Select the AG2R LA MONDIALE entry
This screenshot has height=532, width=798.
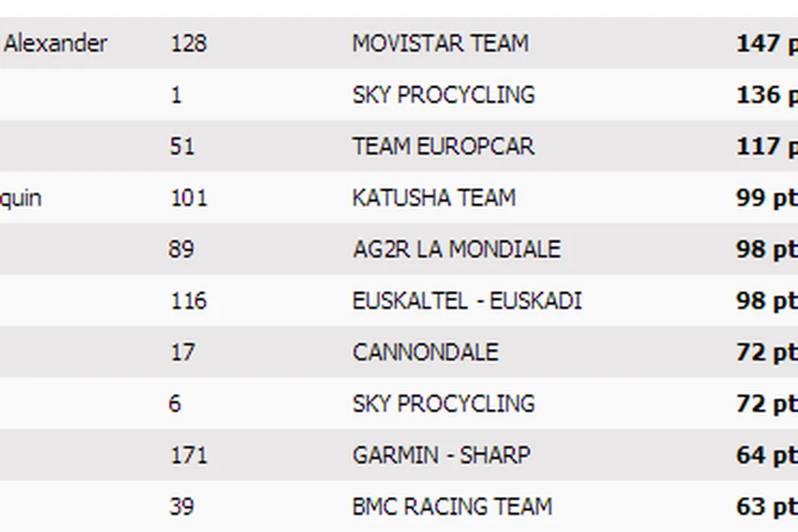456,249
